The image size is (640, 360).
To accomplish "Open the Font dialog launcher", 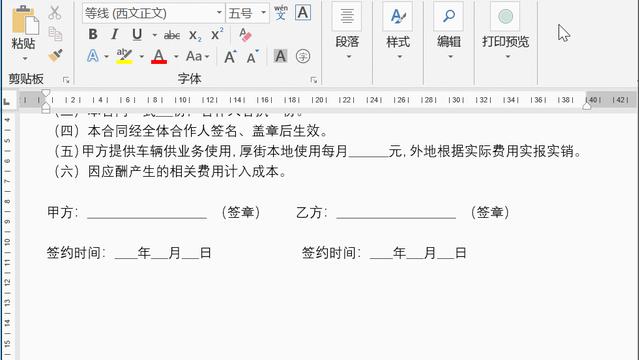I will (x=313, y=80).
